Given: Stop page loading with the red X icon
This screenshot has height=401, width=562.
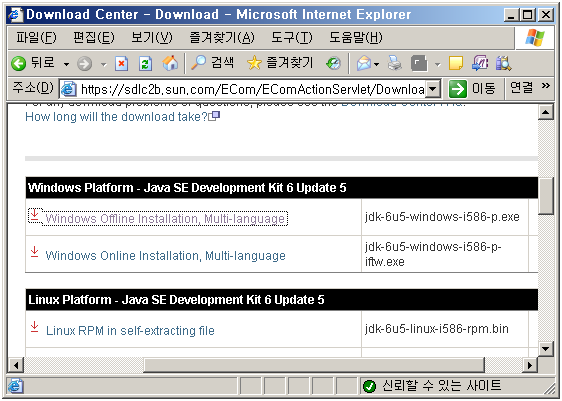Looking at the screenshot, I should [x=122, y=64].
